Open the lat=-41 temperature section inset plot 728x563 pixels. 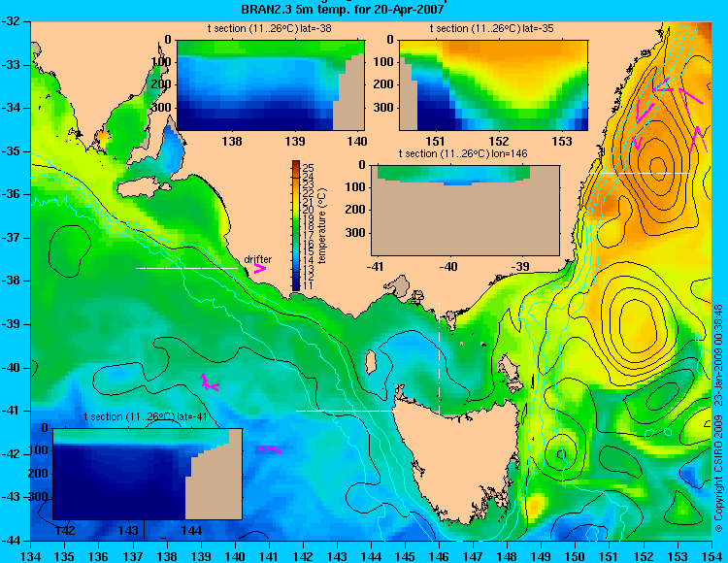(148, 474)
